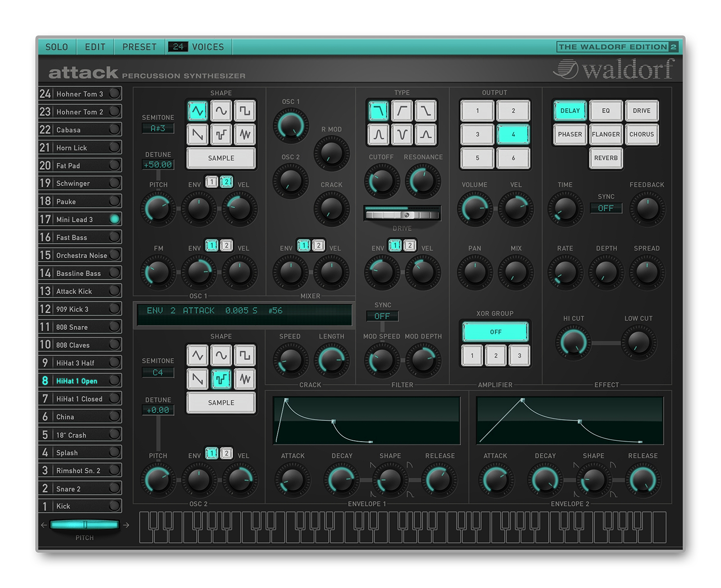
Task: Select OSC 1 noise wave shape
Action: [x=245, y=134]
